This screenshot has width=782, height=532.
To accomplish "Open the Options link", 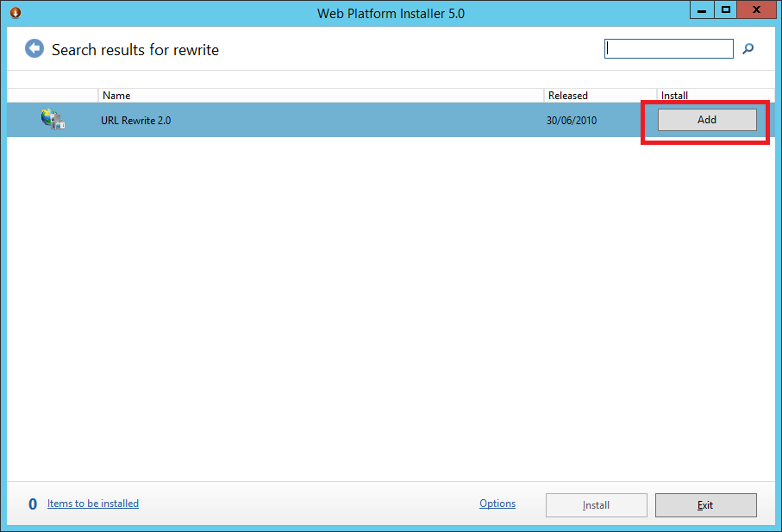I will click(497, 504).
